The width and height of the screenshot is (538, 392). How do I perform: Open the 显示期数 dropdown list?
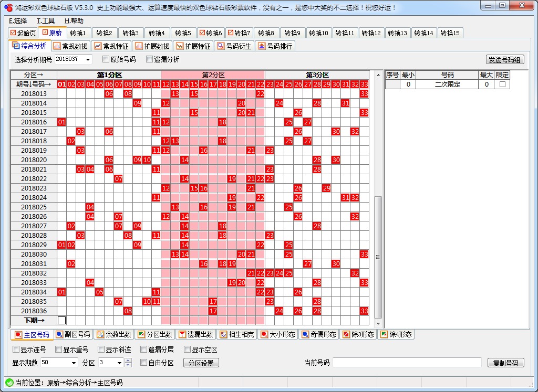73,363
